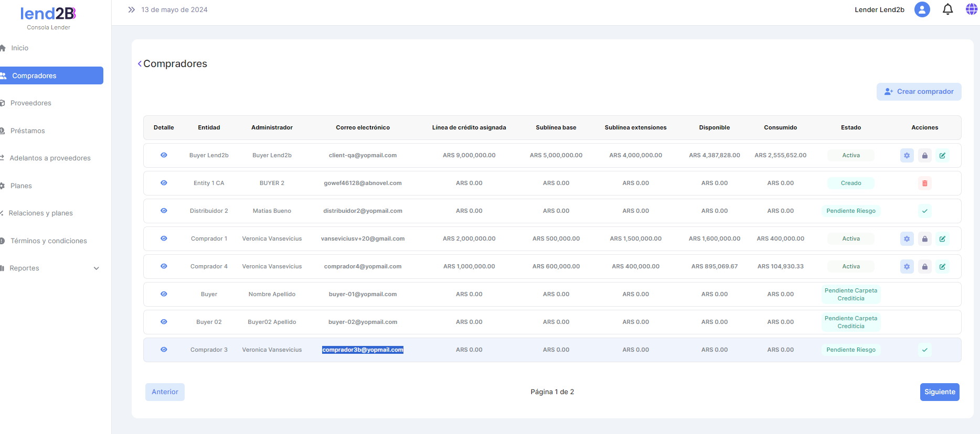Approve Comprador 3 with the checkmark icon
Screen dimensions: 980x434
click(x=924, y=350)
